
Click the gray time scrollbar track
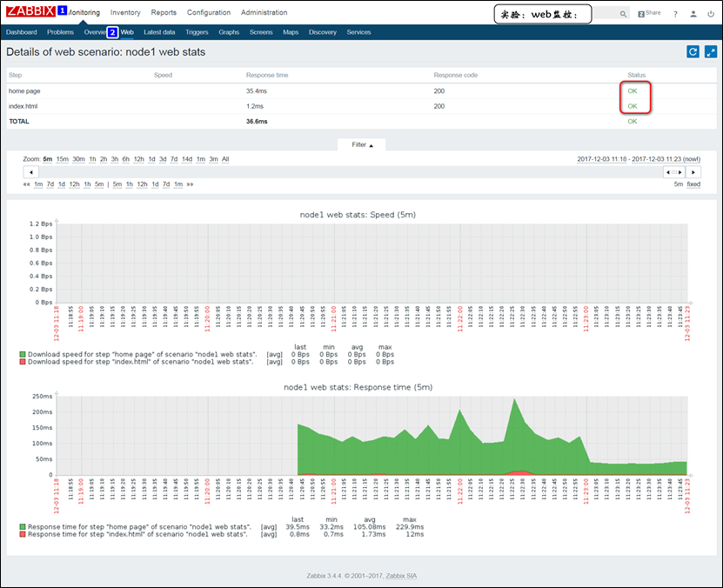[x=351, y=172]
